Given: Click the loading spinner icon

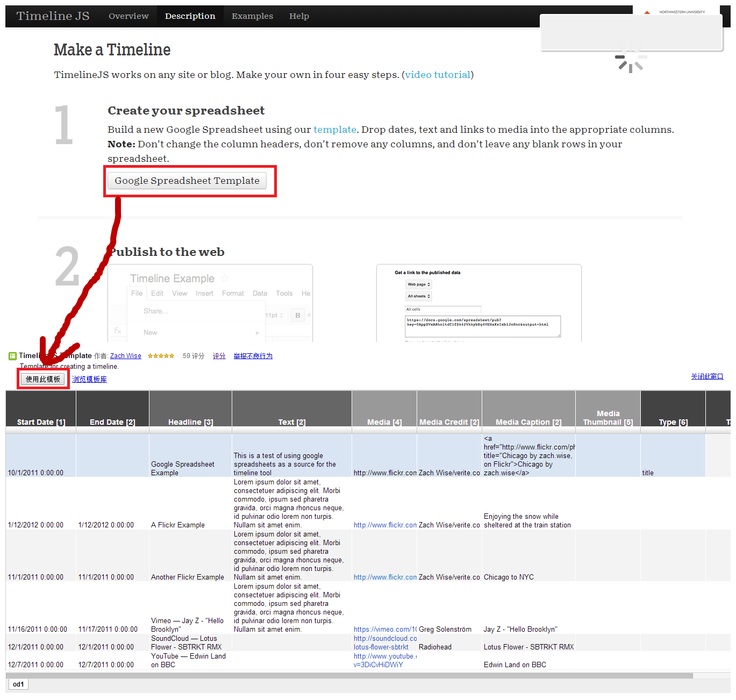Looking at the screenshot, I should point(630,60).
